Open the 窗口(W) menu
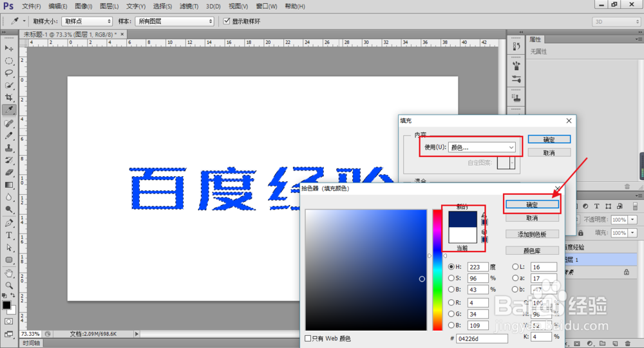Screen dimensions: 644x348 (267, 6)
